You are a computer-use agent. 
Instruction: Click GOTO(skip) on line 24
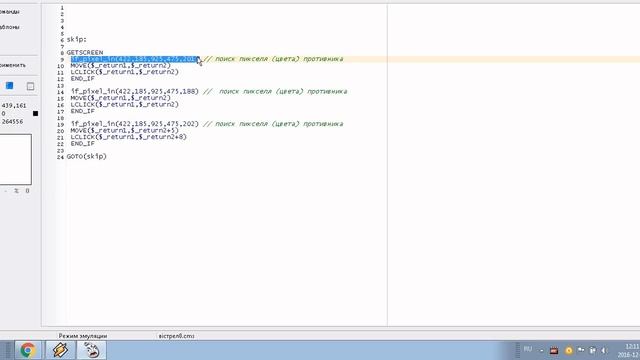[87, 156]
